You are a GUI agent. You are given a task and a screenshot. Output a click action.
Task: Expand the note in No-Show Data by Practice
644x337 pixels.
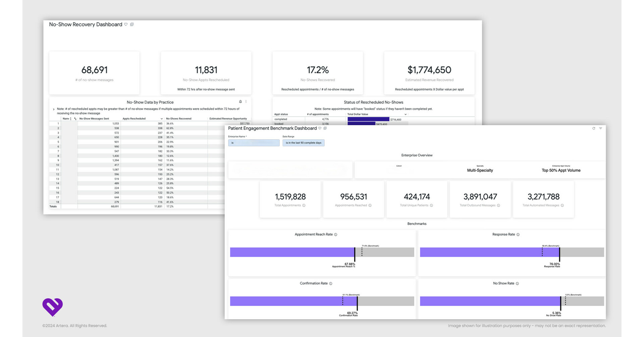coord(54,109)
